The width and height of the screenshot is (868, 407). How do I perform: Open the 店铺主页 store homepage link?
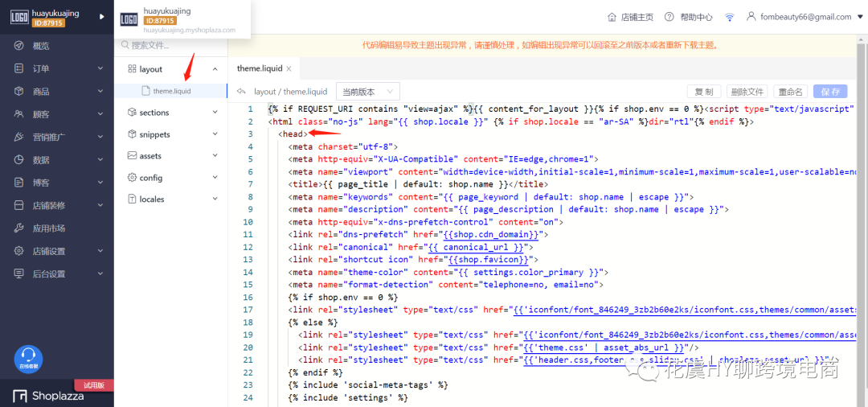(637, 17)
